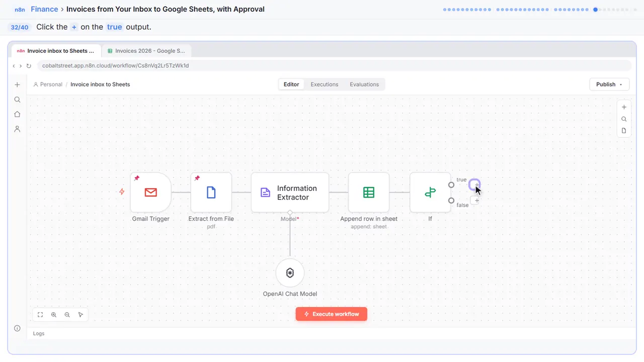
Task: Open the Logs panel
Action: tap(39, 333)
